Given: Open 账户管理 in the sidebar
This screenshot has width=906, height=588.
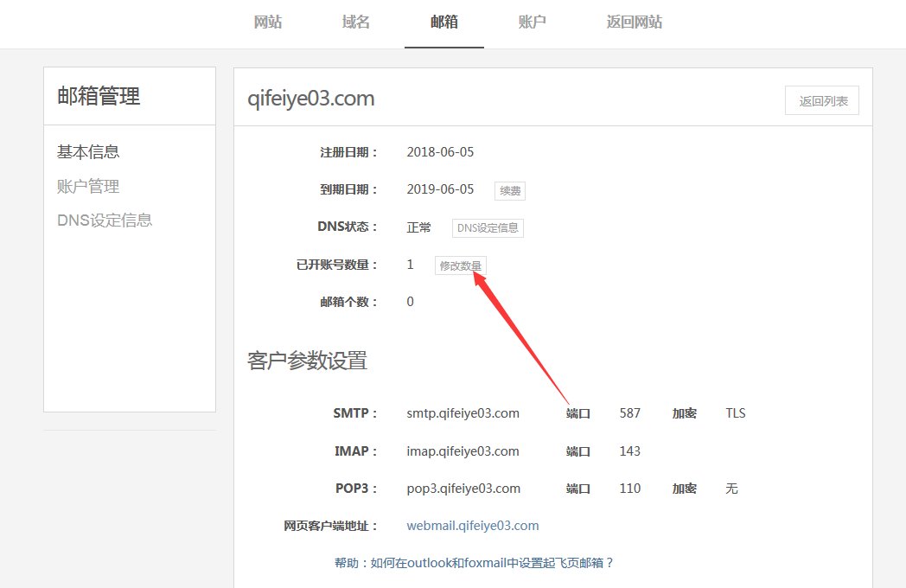Looking at the screenshot, I should coord(88,186).
